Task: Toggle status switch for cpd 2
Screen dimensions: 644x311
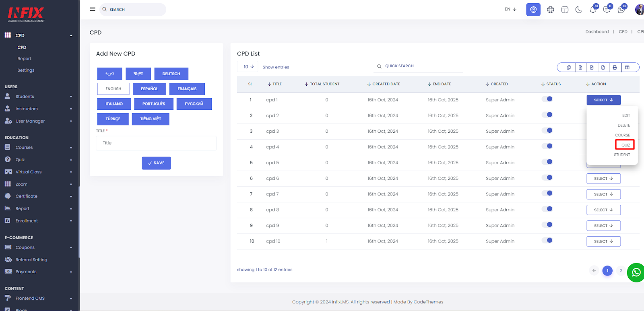Action: coord(547,115)
